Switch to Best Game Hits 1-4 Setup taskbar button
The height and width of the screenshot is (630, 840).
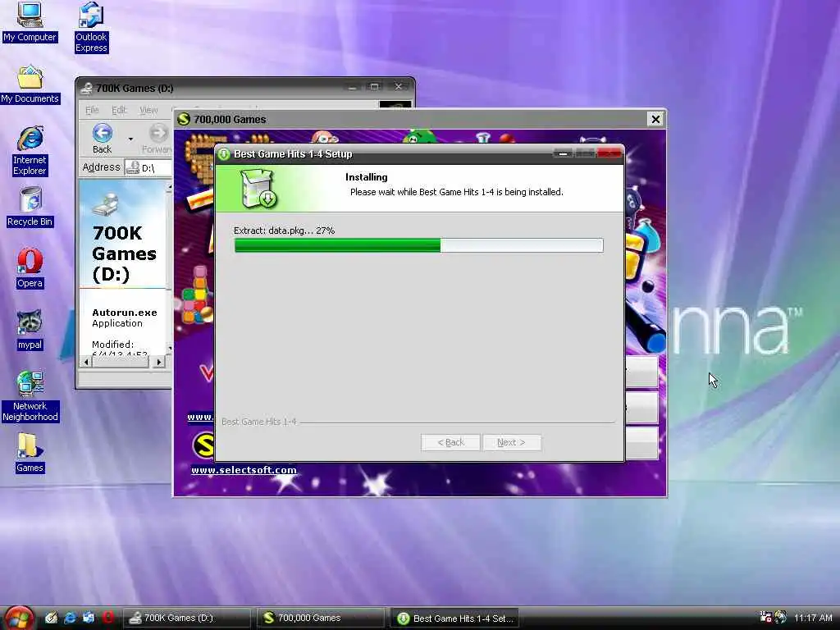454,619
